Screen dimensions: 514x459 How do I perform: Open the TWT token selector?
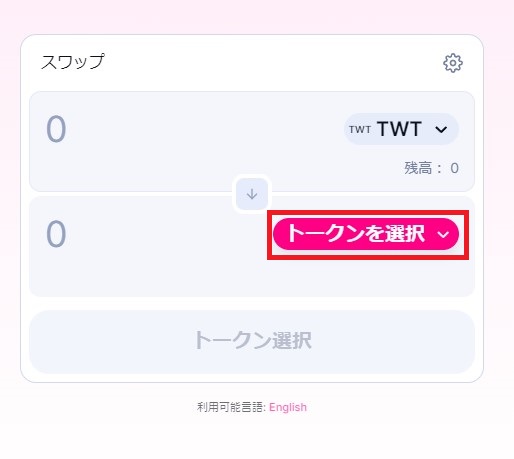coord(401,129)
